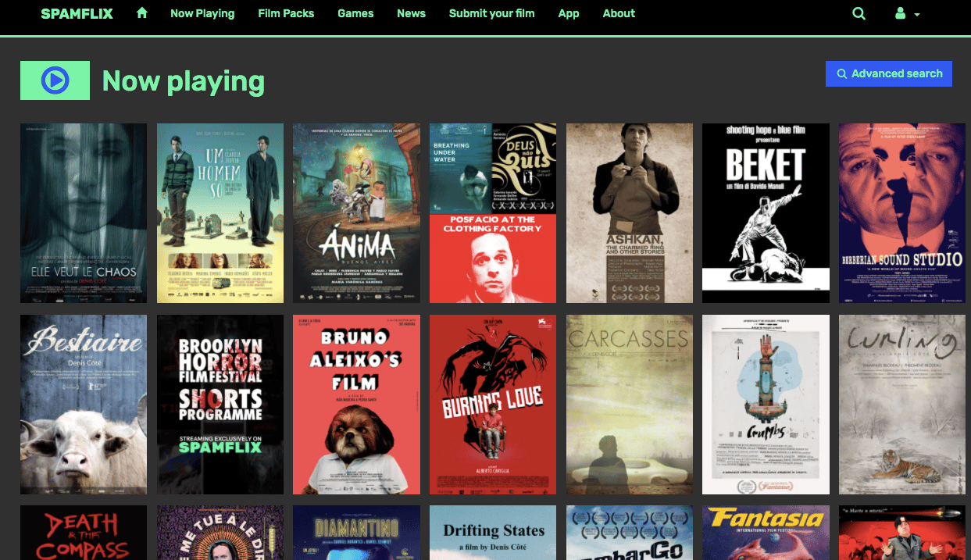971x560 pixels.
Task: Open the Bestiaire film poster
Action: coord(84,405)
